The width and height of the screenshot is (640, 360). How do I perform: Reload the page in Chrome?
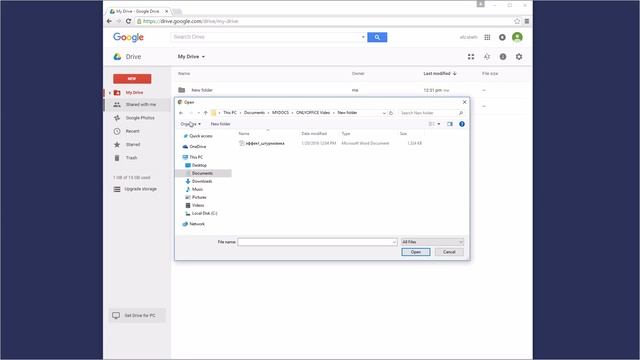128,21
